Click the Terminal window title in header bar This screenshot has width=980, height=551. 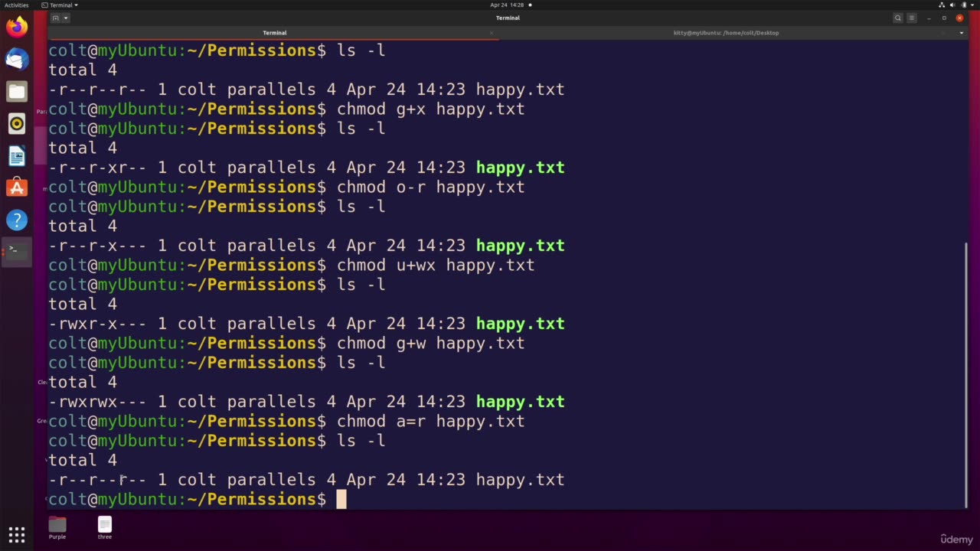click(508, 18)
